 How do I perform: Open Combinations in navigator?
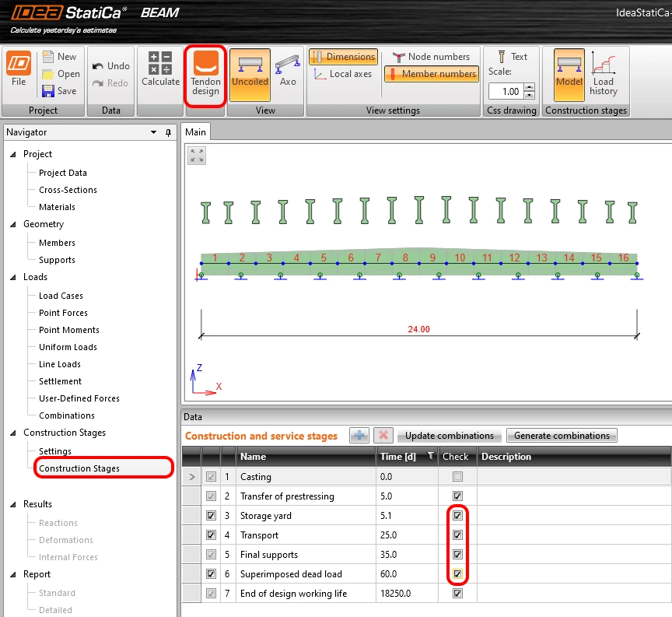click(x=66, y=415)
